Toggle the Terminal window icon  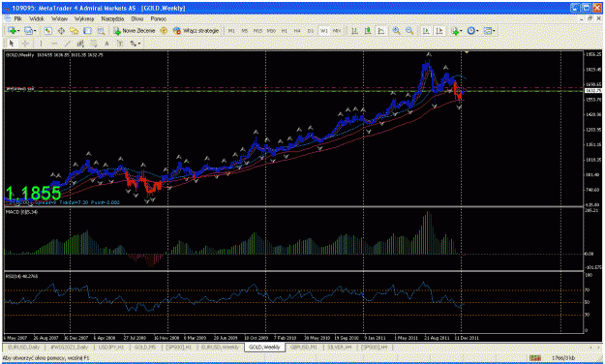(87, 31)
